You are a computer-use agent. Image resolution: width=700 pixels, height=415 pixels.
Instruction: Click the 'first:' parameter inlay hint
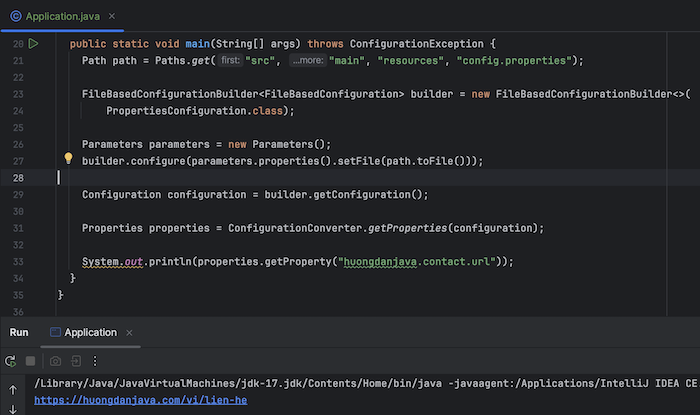(x=230, y=60)
